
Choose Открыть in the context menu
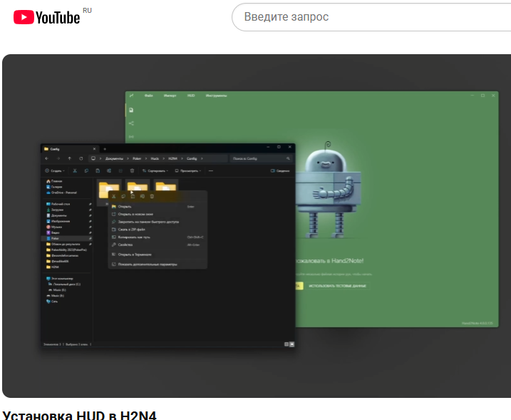tap(158, 206)
